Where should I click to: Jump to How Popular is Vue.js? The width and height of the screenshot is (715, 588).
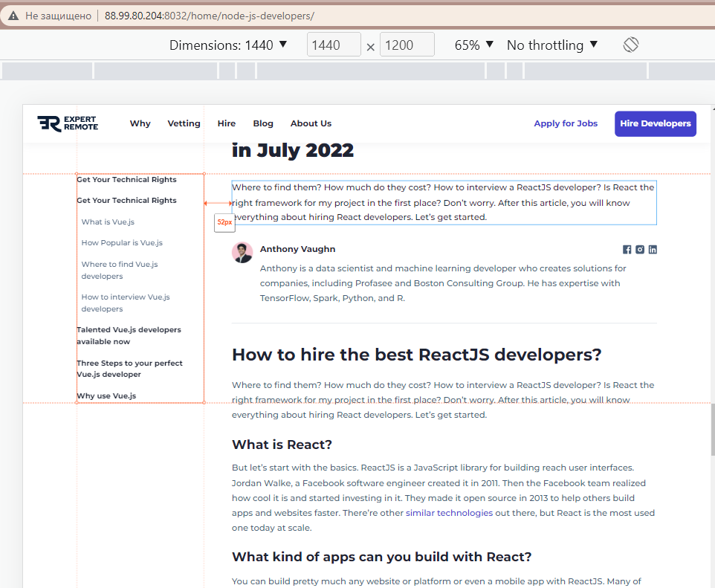[122, 242]
